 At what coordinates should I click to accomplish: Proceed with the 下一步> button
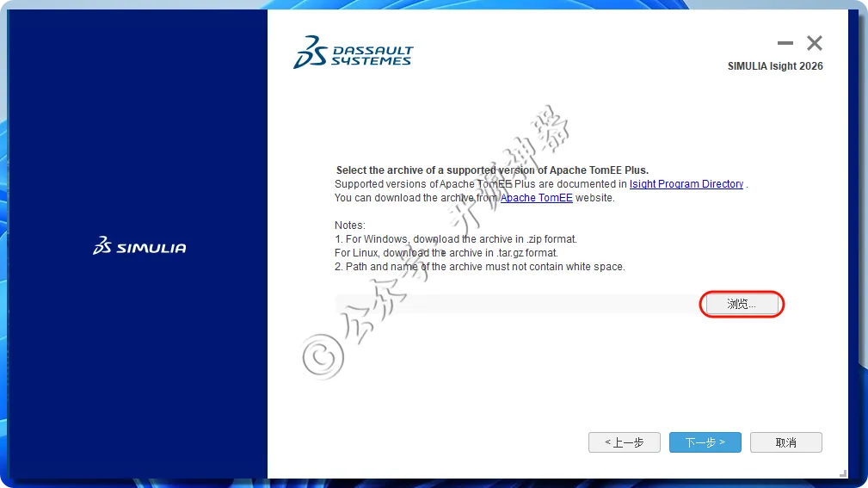tap(705, 442)
